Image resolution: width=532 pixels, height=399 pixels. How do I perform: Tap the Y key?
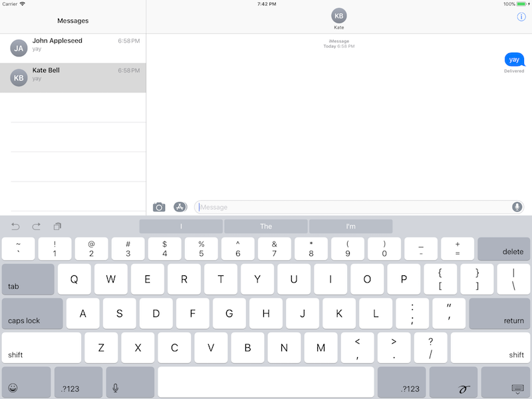pos(257,279)
